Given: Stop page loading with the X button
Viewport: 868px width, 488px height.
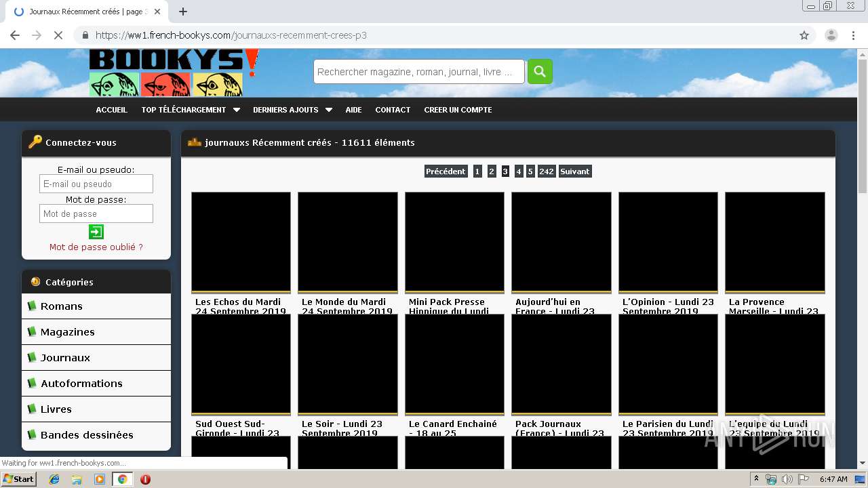Looking at the screenshot, I should click(58, 35).
